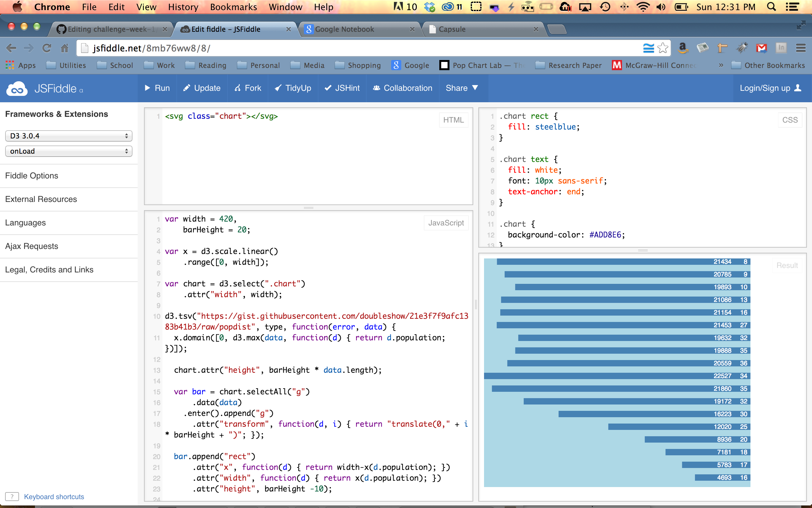This screenshot has width=812, height=508.
Task: Open the D3 3.0.4 framework dropdown
Action: point(69,136)
